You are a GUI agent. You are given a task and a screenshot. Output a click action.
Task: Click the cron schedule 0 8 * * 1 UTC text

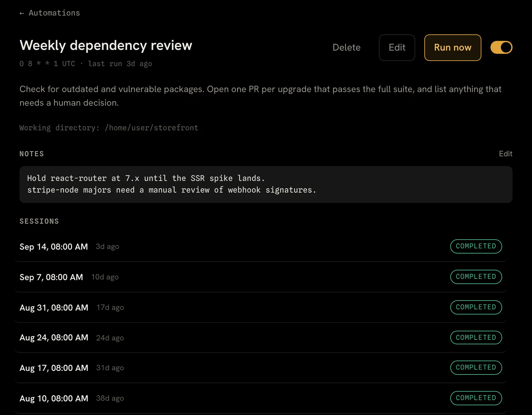[x=47, y=64]
